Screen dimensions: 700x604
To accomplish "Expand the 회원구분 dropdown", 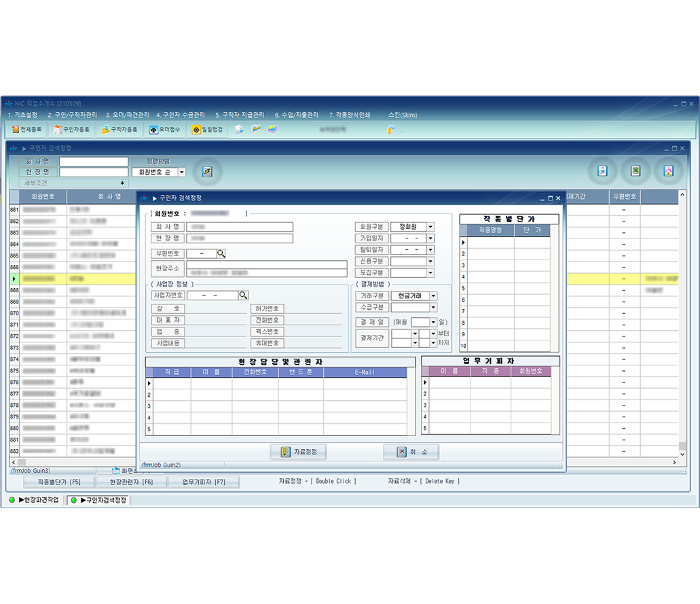I will pos(430,227).
